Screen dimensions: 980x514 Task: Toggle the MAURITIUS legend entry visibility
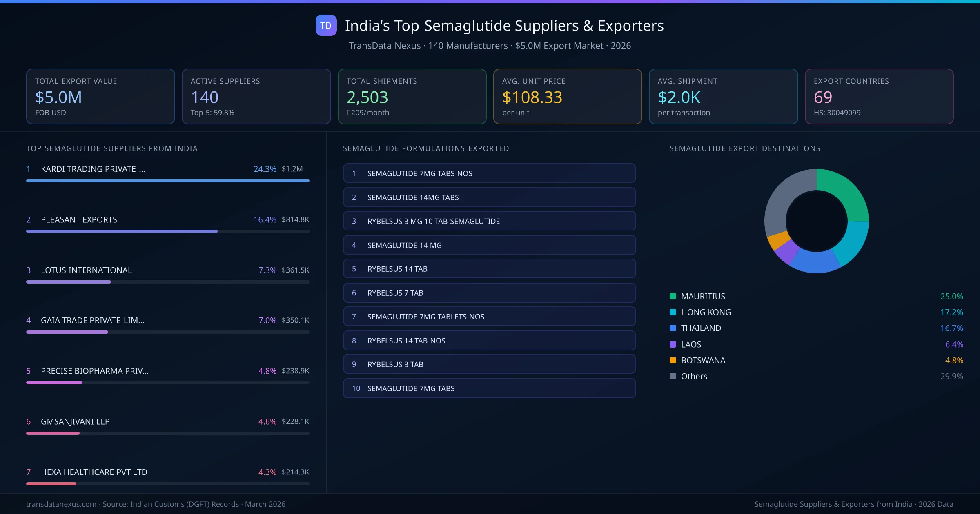tap(703, 296)
